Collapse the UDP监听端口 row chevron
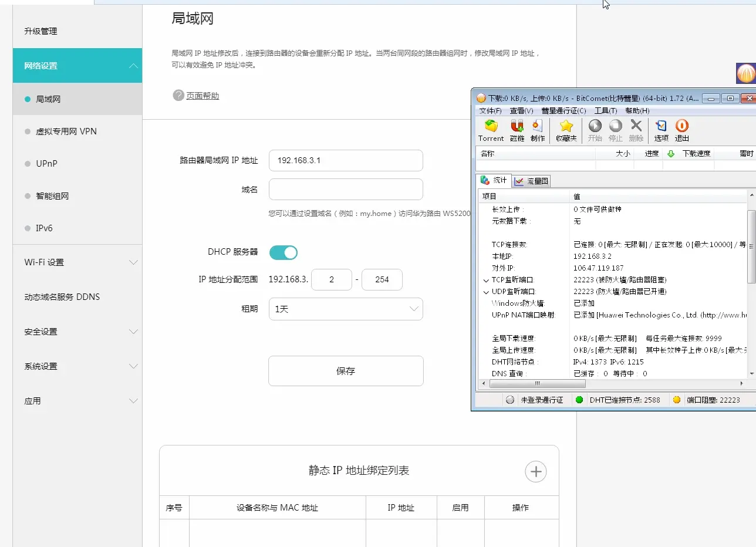This screenshot has height=547, width=756. pyautogui.click(x=486, y=292)
